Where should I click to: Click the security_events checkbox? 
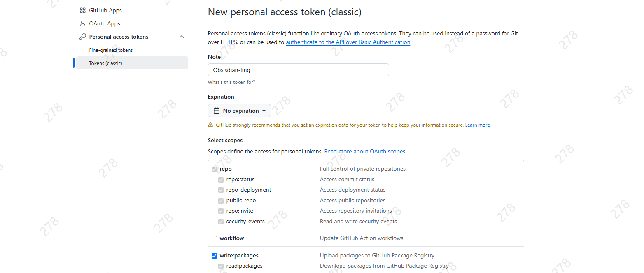click(221, 222)
